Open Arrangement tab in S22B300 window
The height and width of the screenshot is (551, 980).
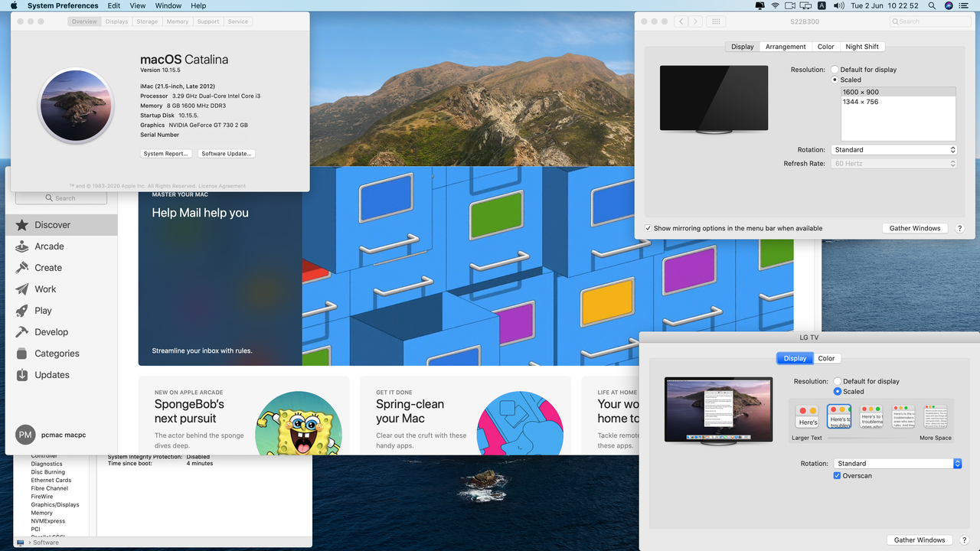click(x=786, y=47)
